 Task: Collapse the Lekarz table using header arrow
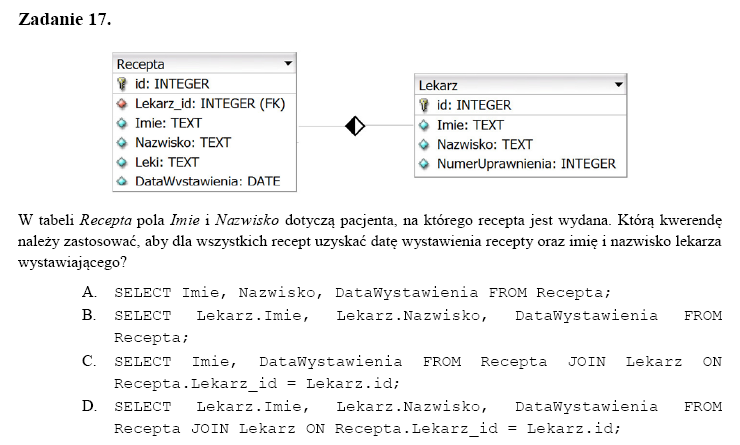pos(618,86)
